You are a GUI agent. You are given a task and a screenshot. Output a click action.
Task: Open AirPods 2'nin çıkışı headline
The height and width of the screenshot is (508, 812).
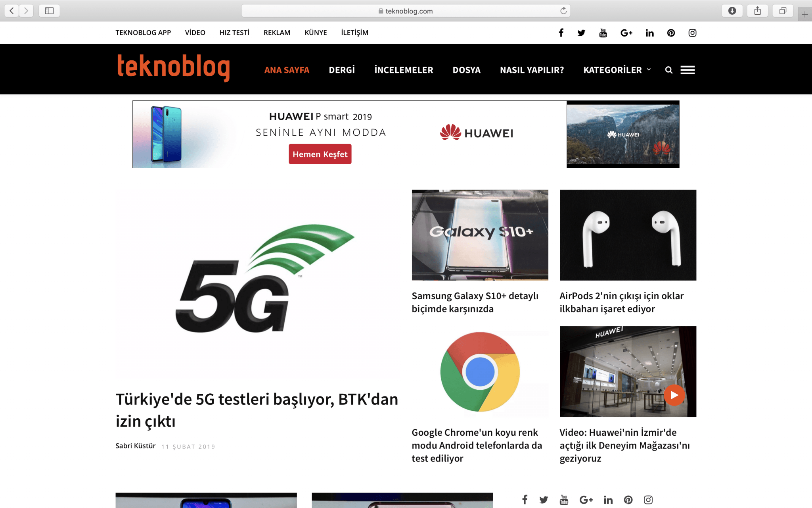pyautogui.click(x=622, y=302)
